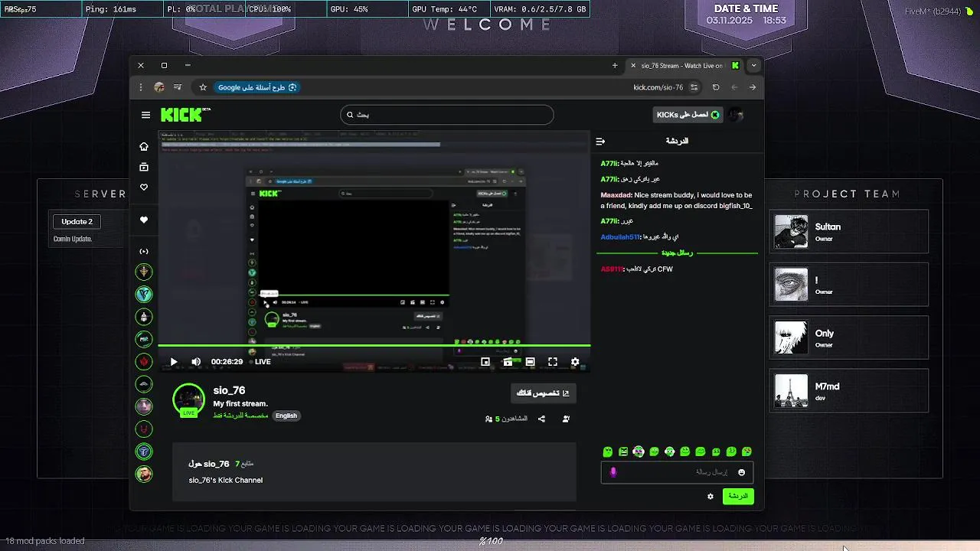Click the sio_76 live channel avatar
The image size is (980, 551).
(188, 399)
